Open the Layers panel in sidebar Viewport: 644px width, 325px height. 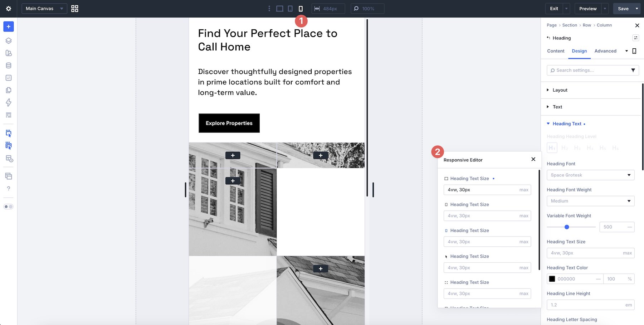point(9,41)
